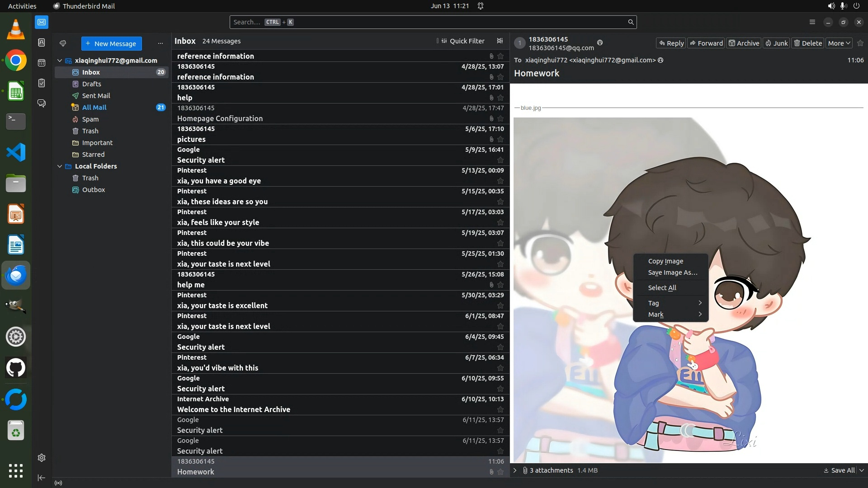Open Chat from the spaces toolbar
The image size is (868, 488).
pos(42,103)
